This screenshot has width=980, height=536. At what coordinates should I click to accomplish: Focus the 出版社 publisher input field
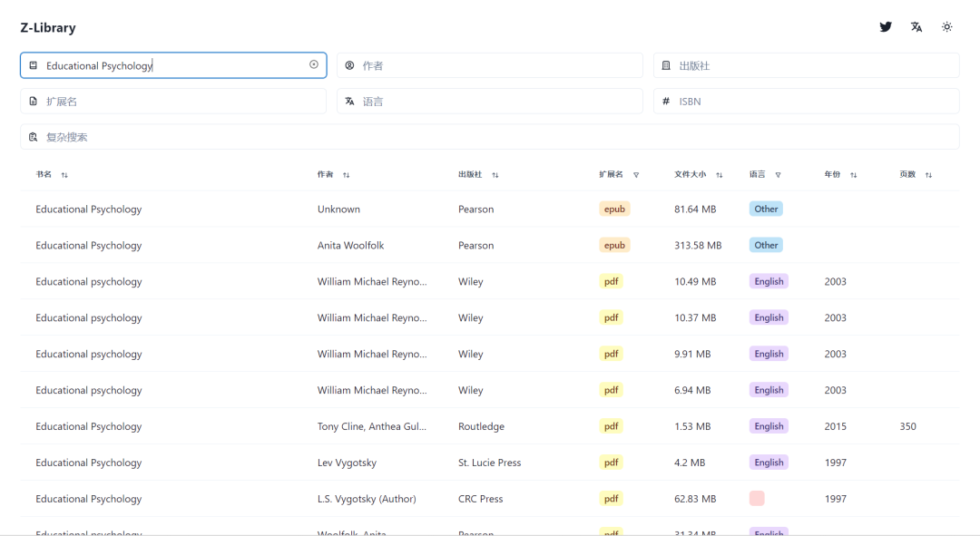[807, 65]
